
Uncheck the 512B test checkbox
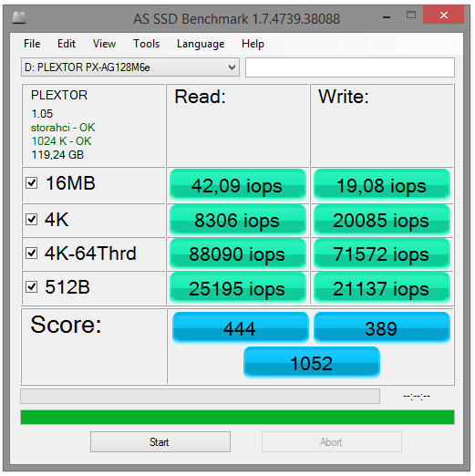[32, 286]
